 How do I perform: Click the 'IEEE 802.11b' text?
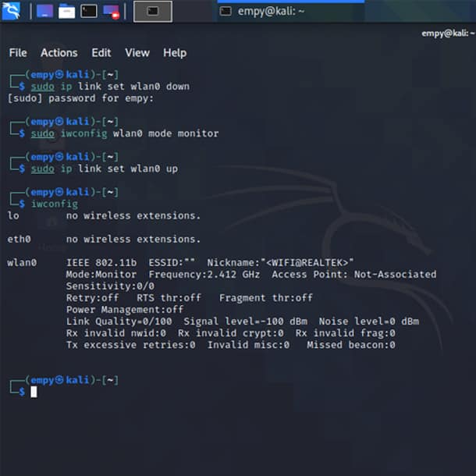click(101, 263)
